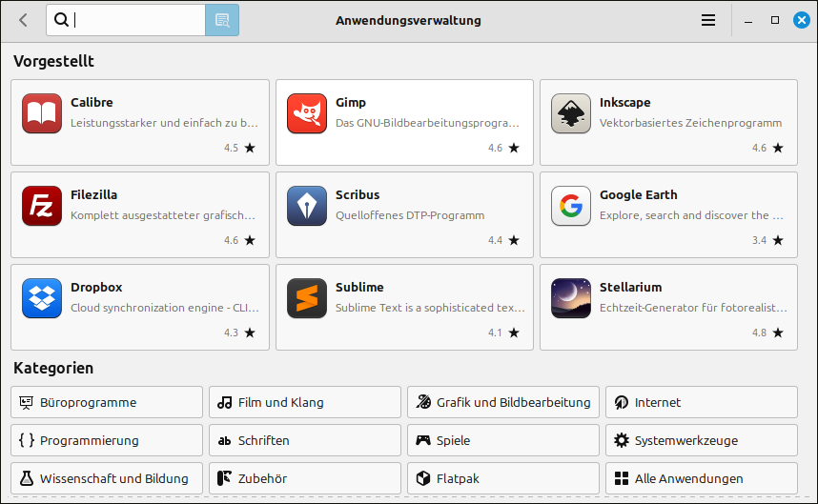Screen dimensions: 818x504
Task: Click the Calibre title text
Action: coord(92,102)
